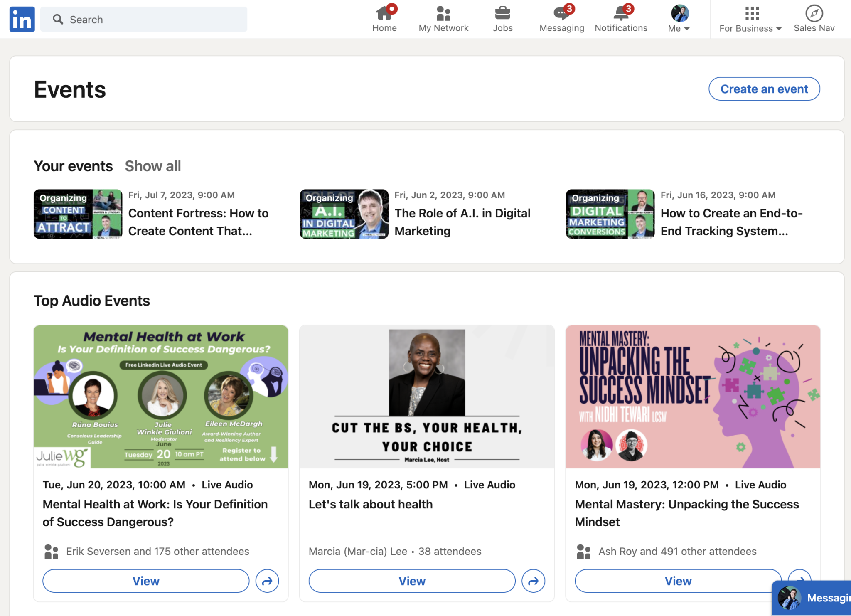Expand the For Business menu
This screenshot has height=616, width=851.
pos(750,19)
